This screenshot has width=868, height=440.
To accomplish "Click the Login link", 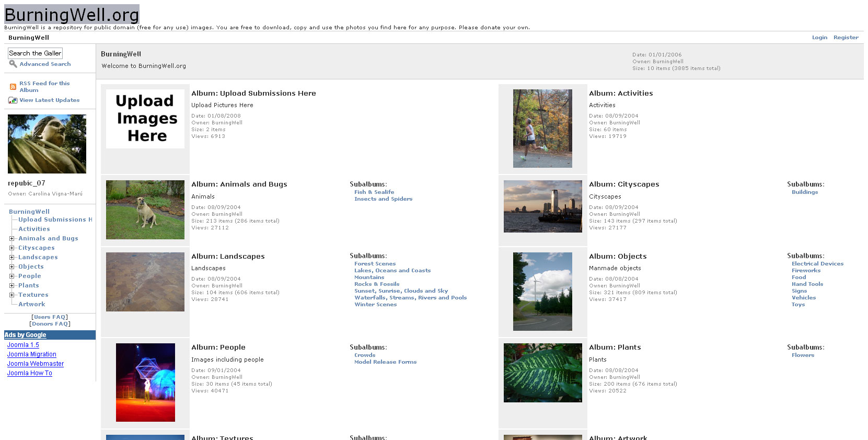I will click(x=819, y=38).
